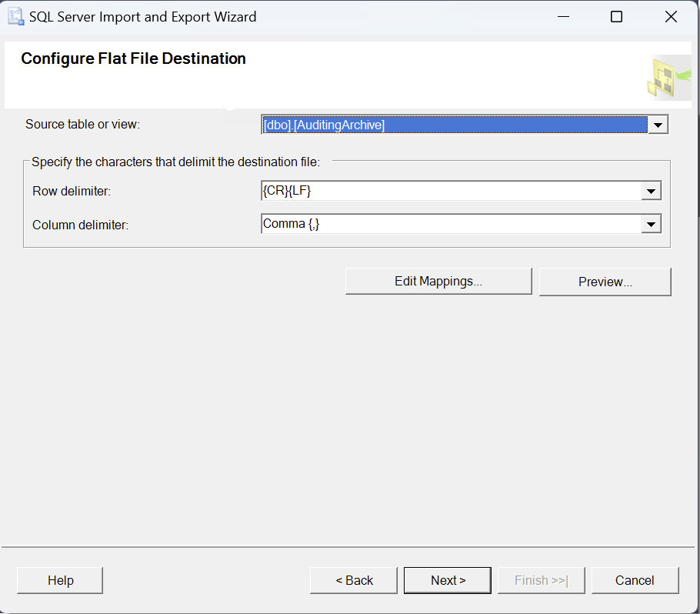Click the 'Specify the characters that delimit' group label
700x614 pixels.
pyautogui.click(x=176, y=162)
